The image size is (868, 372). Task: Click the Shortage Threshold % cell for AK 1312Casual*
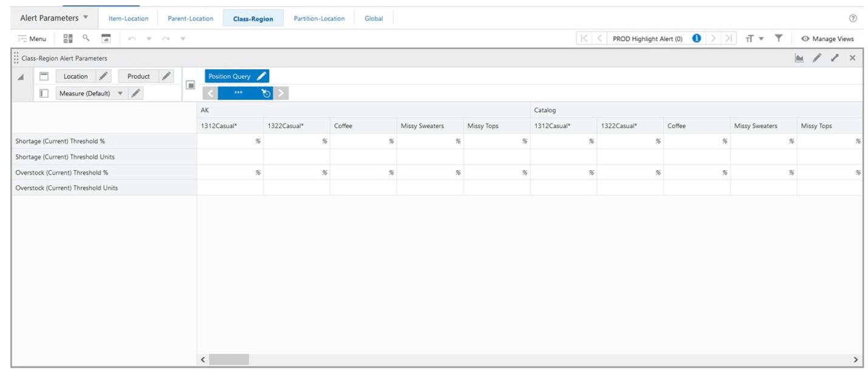coord(230,141)
